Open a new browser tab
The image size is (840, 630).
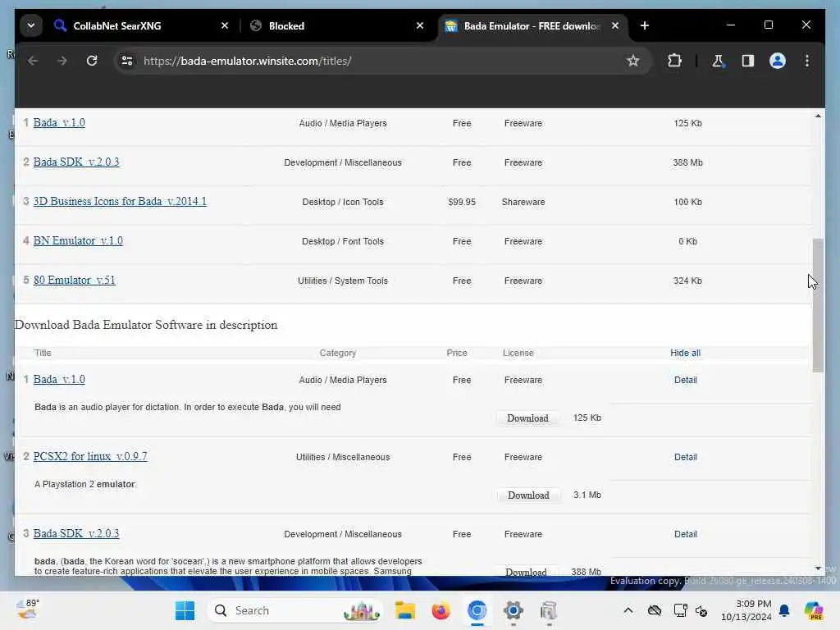coord(645,25)
